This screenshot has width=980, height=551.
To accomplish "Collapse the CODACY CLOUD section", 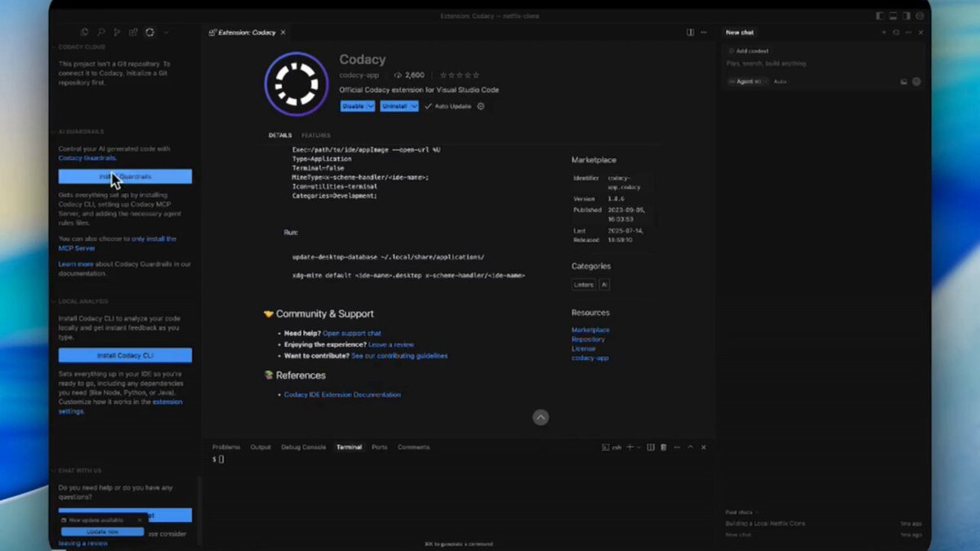I will click(x=82, y=47).
